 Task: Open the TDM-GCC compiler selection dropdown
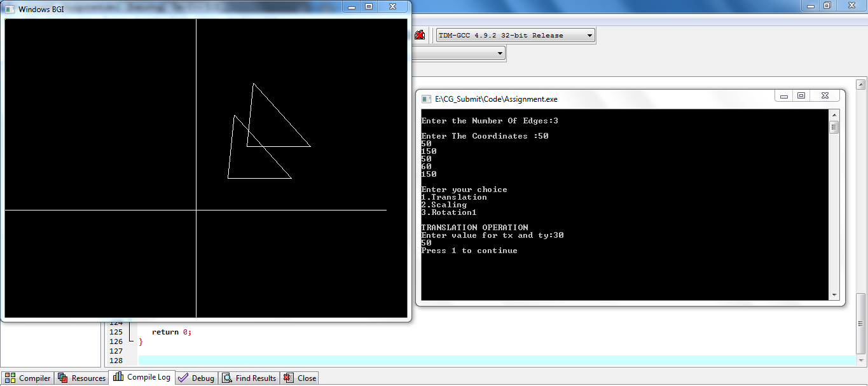588,35
